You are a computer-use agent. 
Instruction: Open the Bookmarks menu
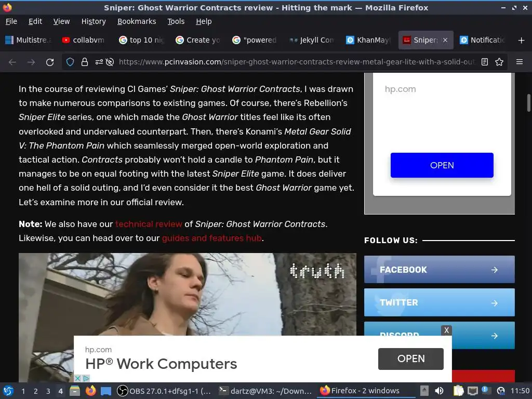tap(137, 21)
